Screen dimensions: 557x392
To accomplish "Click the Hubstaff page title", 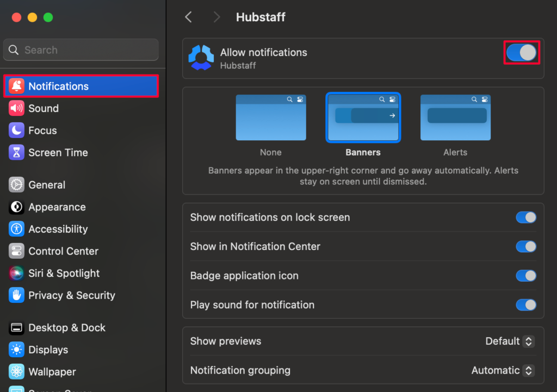I will click(x=261, y=17).
